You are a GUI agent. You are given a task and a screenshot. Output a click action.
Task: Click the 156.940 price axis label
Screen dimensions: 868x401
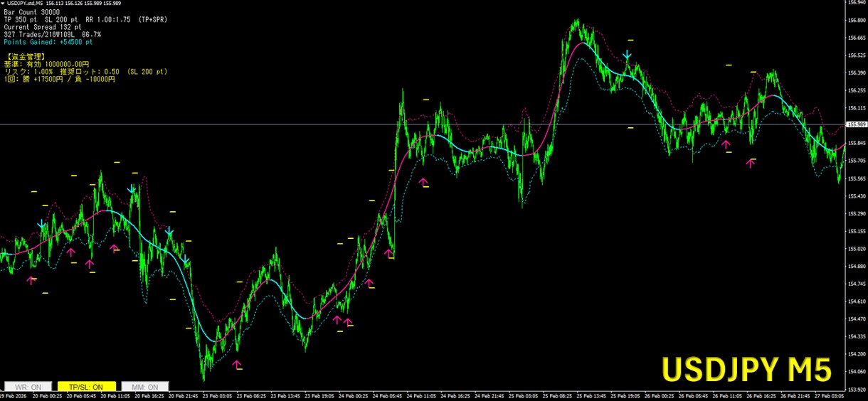tap(857, 3)
